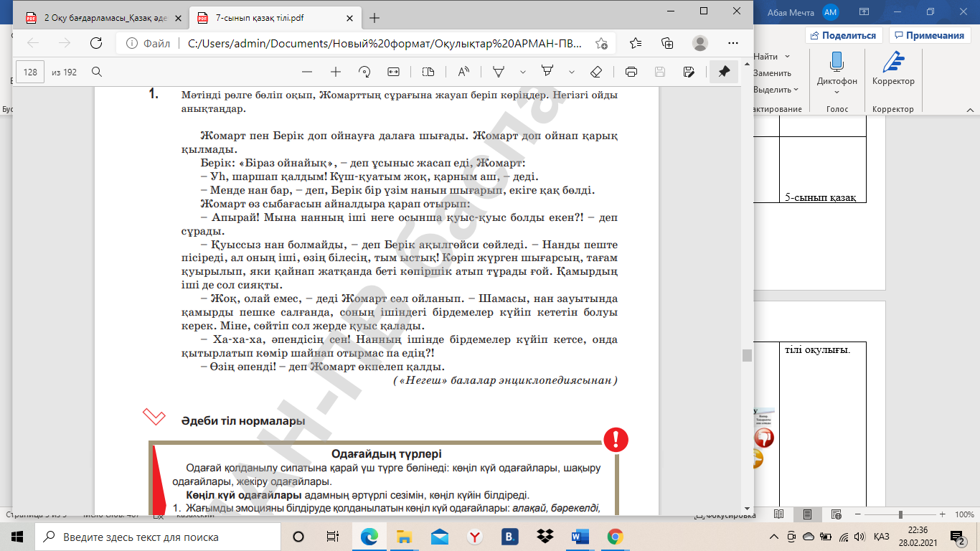
Task: Click the Поделиться button in Word
Action: [x=844, y=35]
